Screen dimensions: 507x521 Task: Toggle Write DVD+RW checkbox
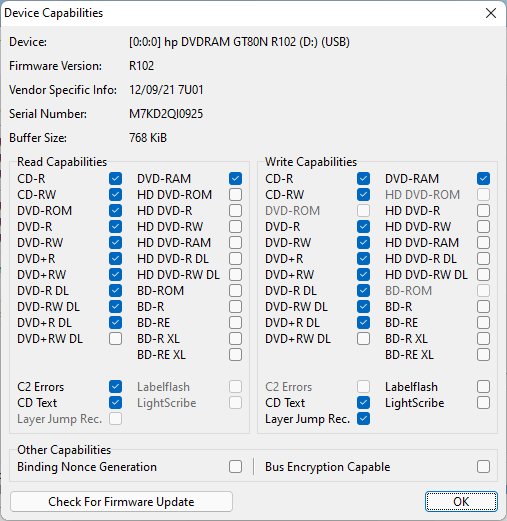click(x=363, y=274)
